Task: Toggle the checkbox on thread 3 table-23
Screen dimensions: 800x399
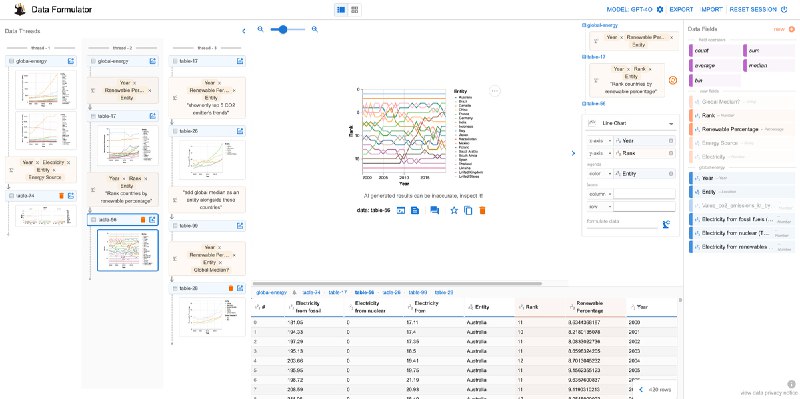Action: point(175,288)
